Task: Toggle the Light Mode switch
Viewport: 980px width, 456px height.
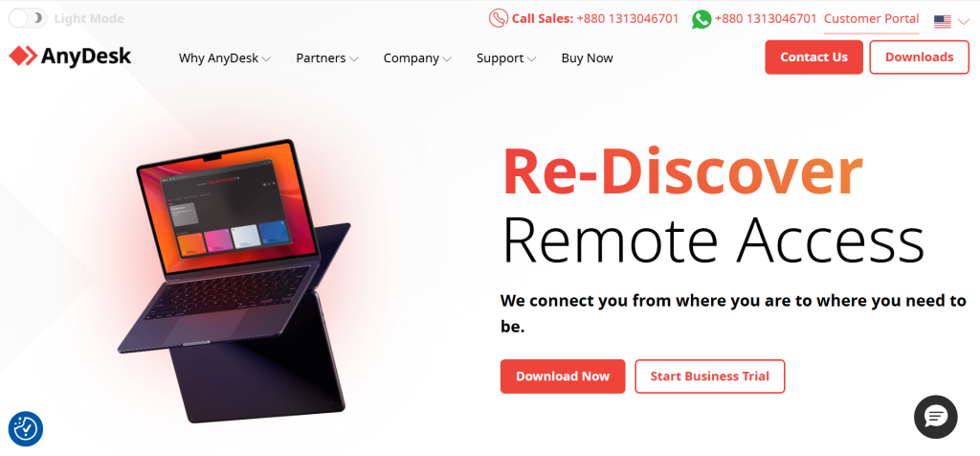Action: 28,19
